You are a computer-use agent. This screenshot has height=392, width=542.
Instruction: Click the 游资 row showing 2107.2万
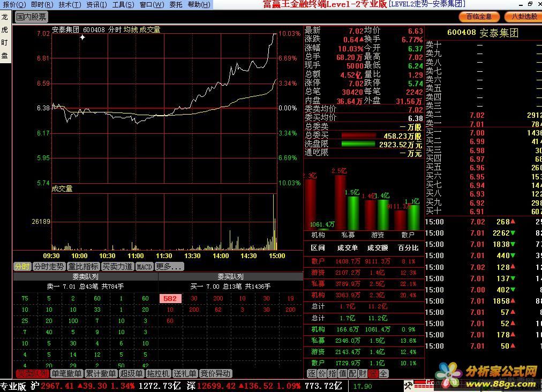pyautogui.click(x=364, y=273)
